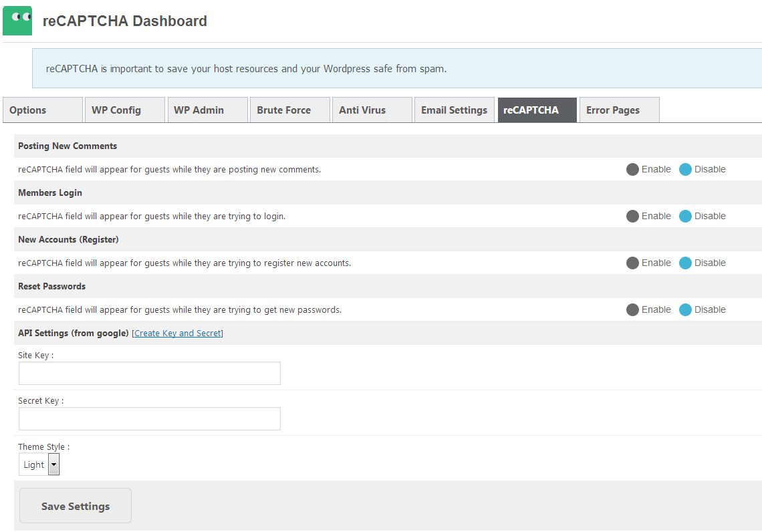Enable reCAPTCHA for new account registration
Viewport: 762px width, 532px height.
(632, 263)
